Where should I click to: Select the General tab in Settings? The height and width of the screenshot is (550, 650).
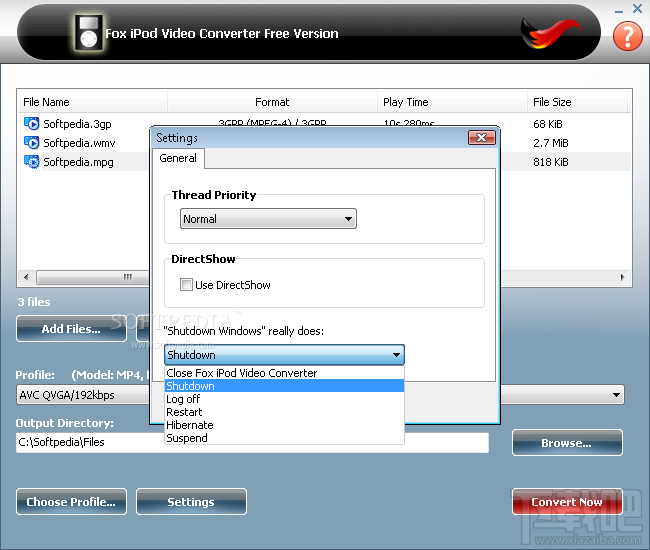pos(178,158)
